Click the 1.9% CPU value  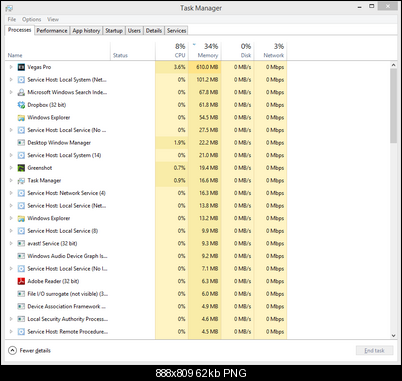[179, 143]
